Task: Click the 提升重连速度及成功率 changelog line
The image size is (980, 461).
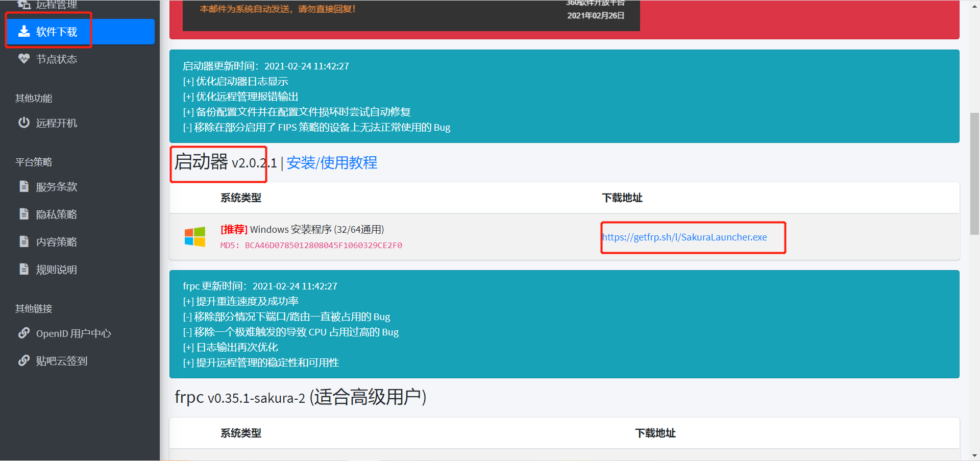Action: pyautogui.click(x=240, y=302)
